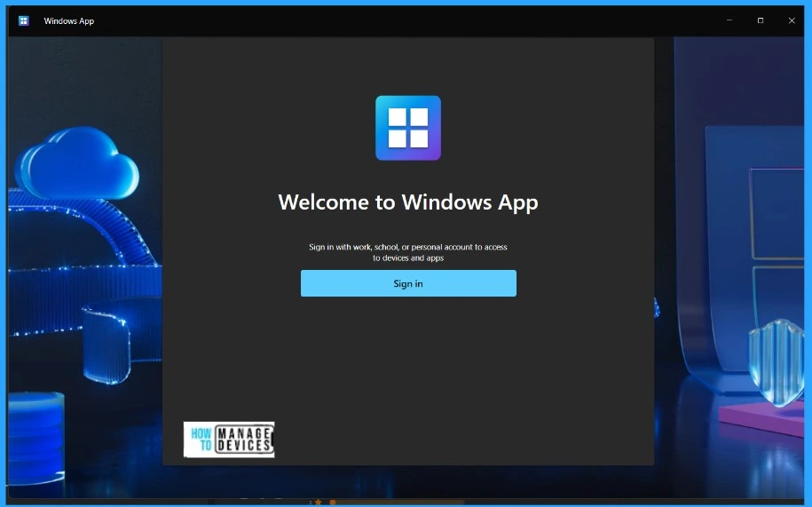Click the 'Windows App' title bar text

69,20
